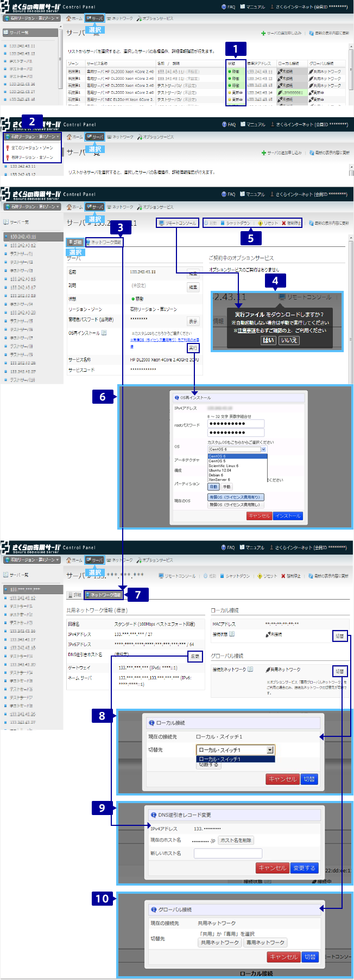Click the info icon in DNS逆引きレコード変更 header

154,814
